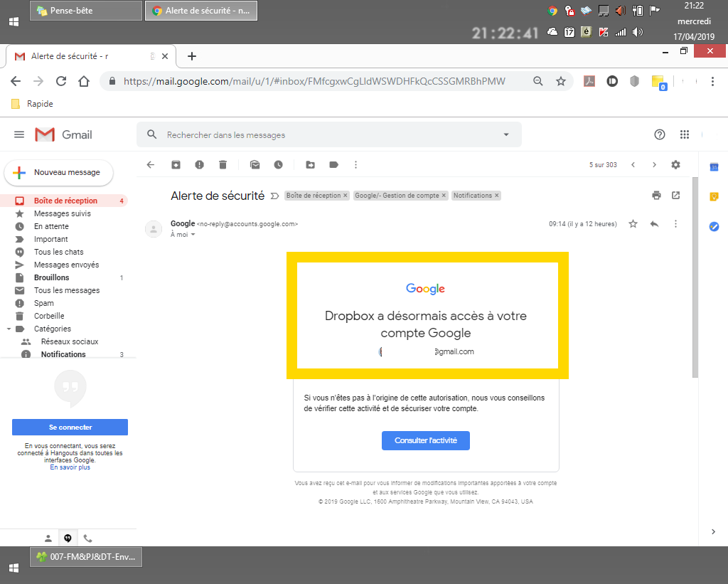Collapse the side panel with the arrow
This screenshot has width=728, height=584.
tap(713, 532)
